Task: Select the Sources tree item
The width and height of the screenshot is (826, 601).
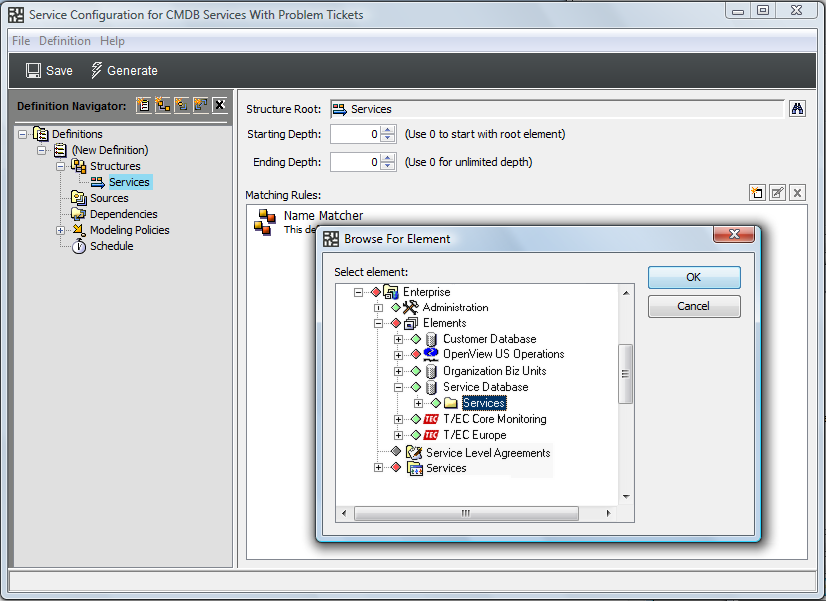Action: click(x=109, y=198)
